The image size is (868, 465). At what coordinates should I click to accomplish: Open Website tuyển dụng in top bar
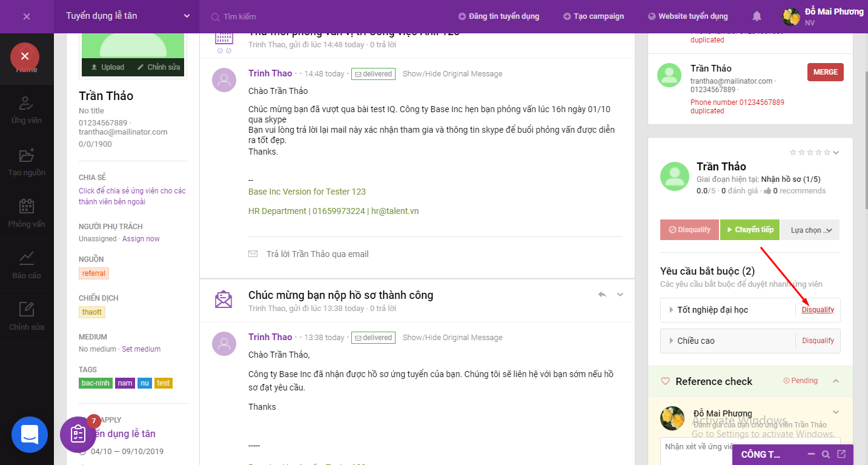(x=688, y=16)
